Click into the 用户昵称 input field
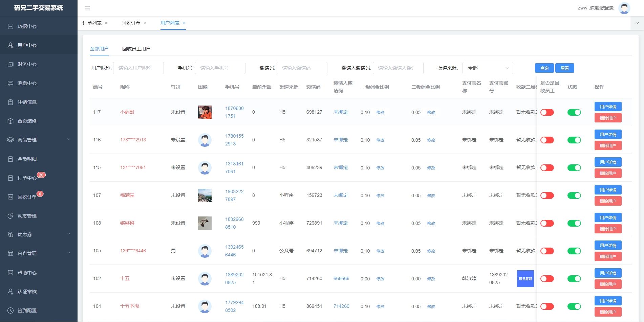Image resolution: width=644 pixels, height=322 pixels. [x=138, y=68]
